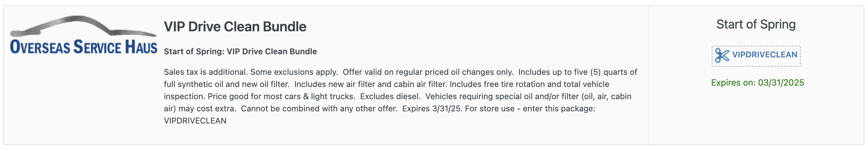The width and height of the screenshot is (868, 151).
Task: Click the word Service in the logo
Action: click(x=97, y=47)
